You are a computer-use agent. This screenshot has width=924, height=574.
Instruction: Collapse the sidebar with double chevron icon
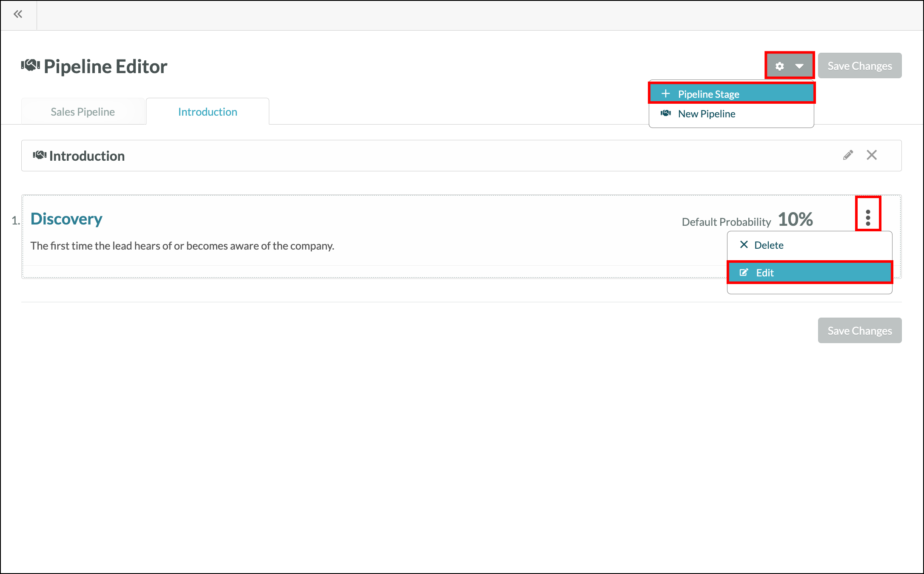[18, 14]
